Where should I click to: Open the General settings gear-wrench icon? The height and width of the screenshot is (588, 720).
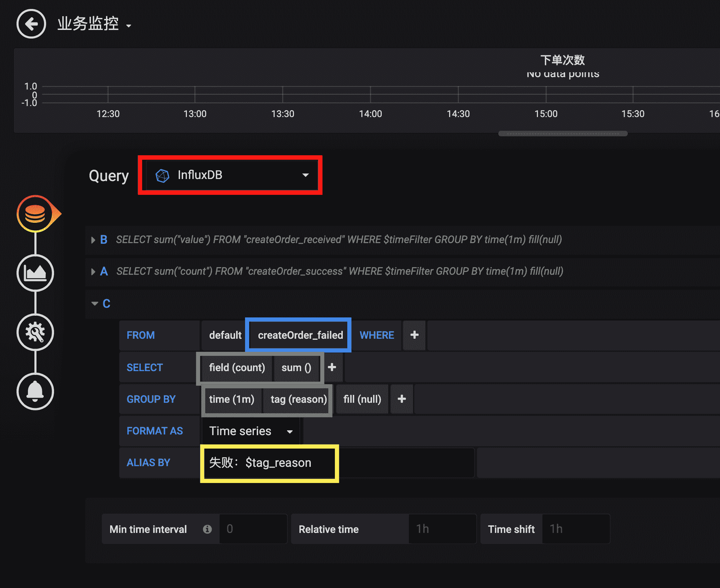tap(35, 333)
